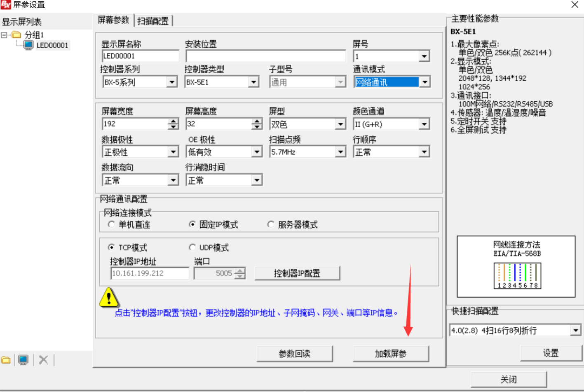Image resolution: width=584 pixels, height=392 pixels.
Task: Select the 单机直连 connection mode
Action: coord(111,224)
